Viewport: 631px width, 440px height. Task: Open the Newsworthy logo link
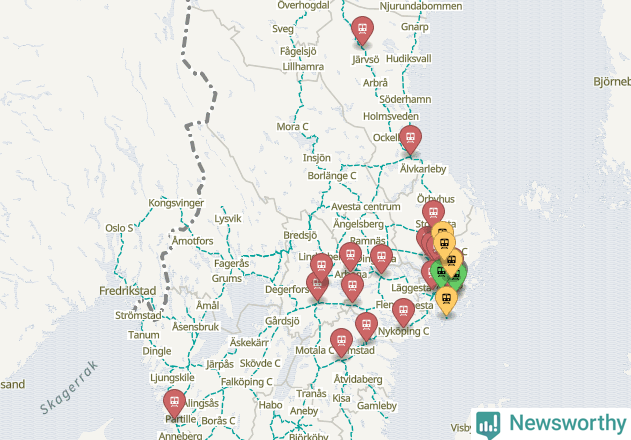point(551,424)
